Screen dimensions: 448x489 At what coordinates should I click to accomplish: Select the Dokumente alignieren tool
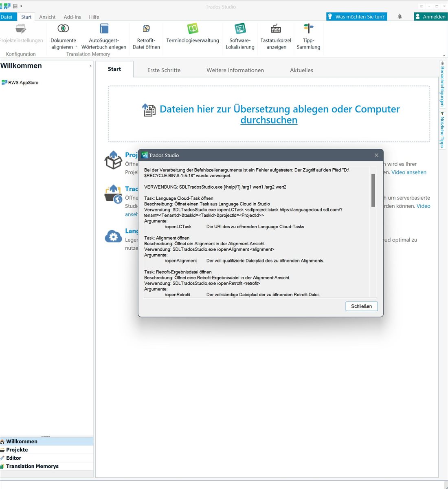pos(63,35)
